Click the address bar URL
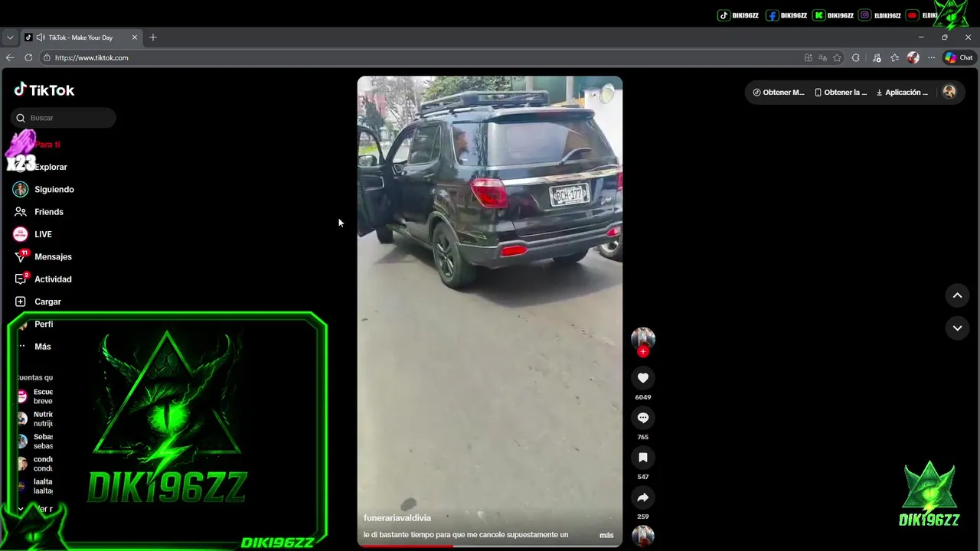Viewport: 980px width, 551px height. (x=92, y=57)
